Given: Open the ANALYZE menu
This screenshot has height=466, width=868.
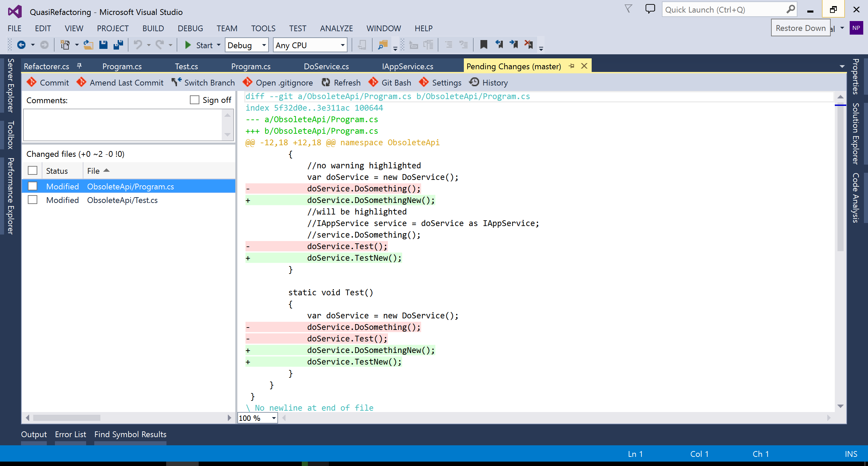Looking at the screenshot, I should tap(336, 28).
